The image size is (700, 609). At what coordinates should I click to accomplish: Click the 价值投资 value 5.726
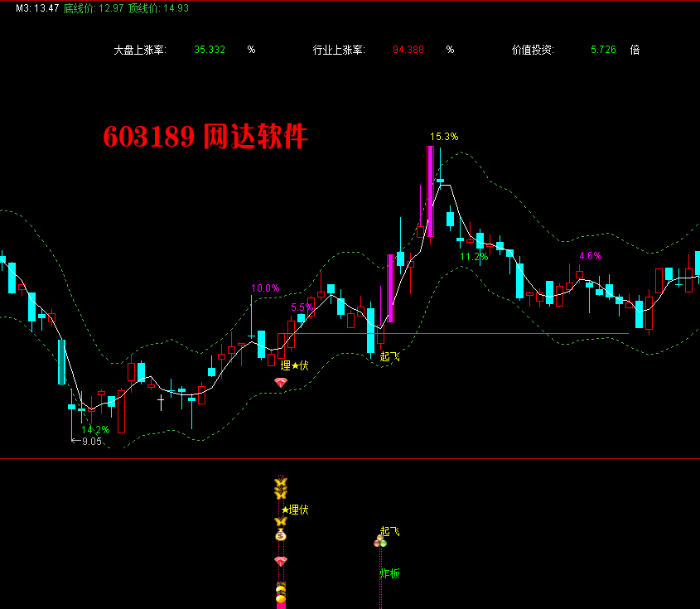click(x=603, y=50)
